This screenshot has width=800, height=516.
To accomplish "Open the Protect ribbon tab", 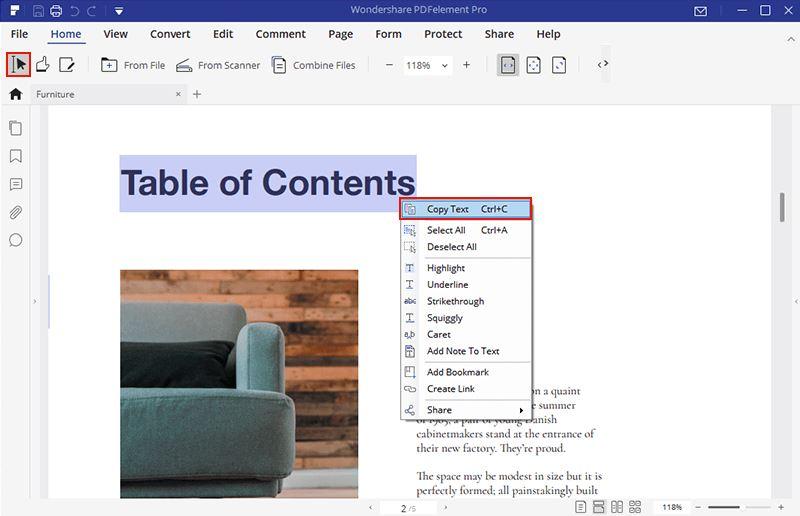I will (443, 34).
